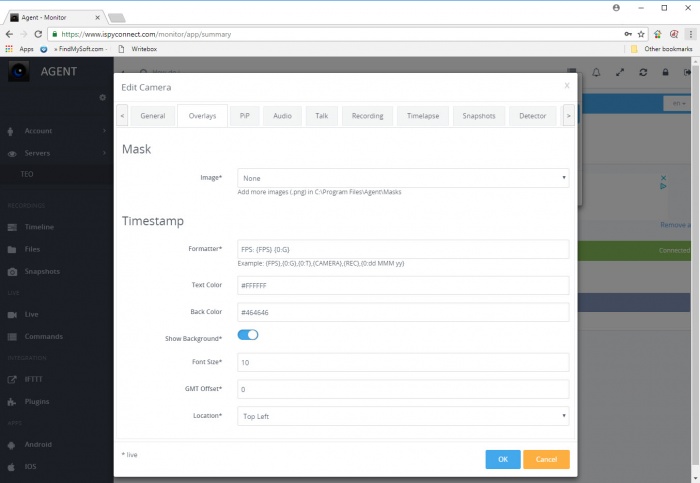Click the Files folder icon

12,250
